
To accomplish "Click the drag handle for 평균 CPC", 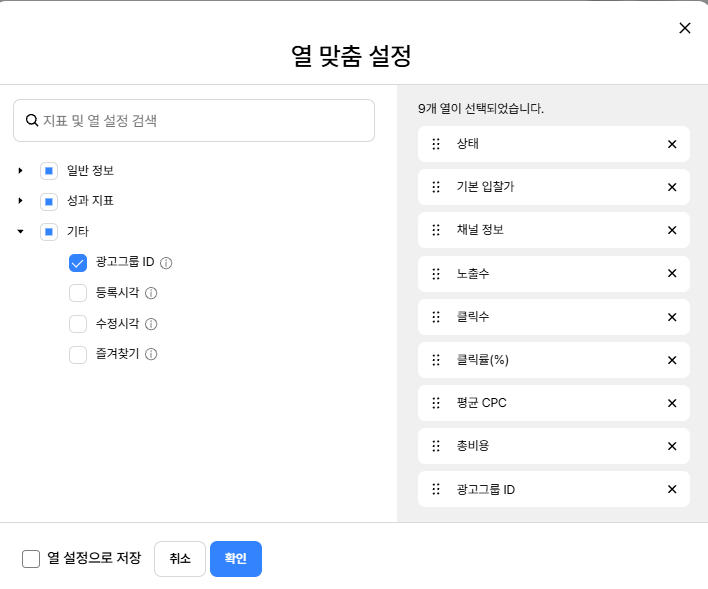I will 436,403.
